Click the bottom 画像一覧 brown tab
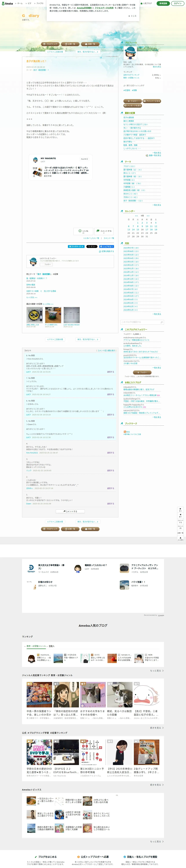Viewport: 186px width, 868px height. [90, 529]
